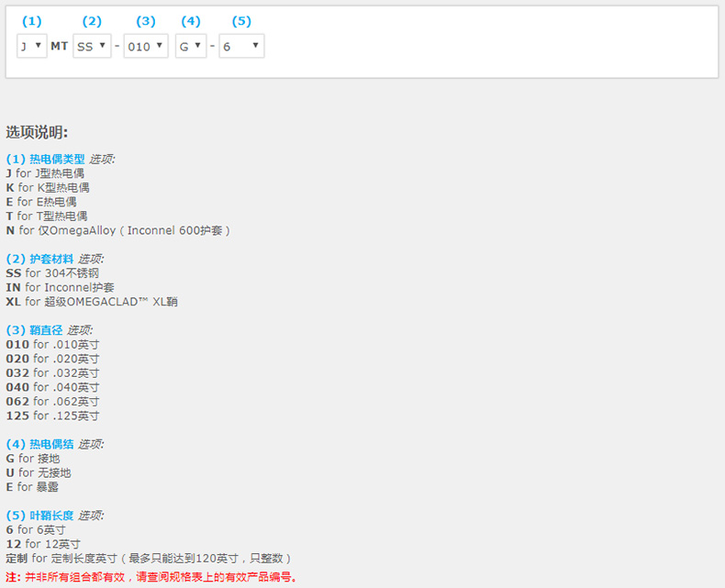
Task: Click the 125 for .125英寸 diameter line
Action: click(x=52, y=416)
